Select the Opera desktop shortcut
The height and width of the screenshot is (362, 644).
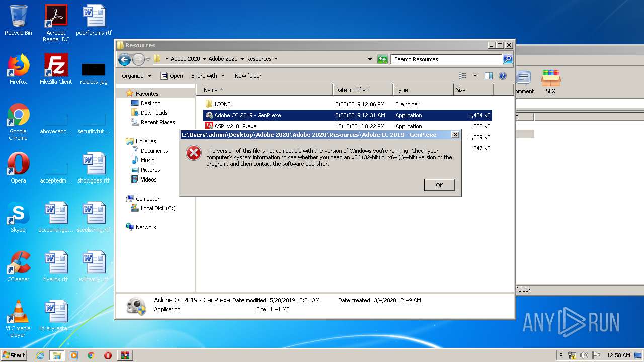[x=18, y=168]
